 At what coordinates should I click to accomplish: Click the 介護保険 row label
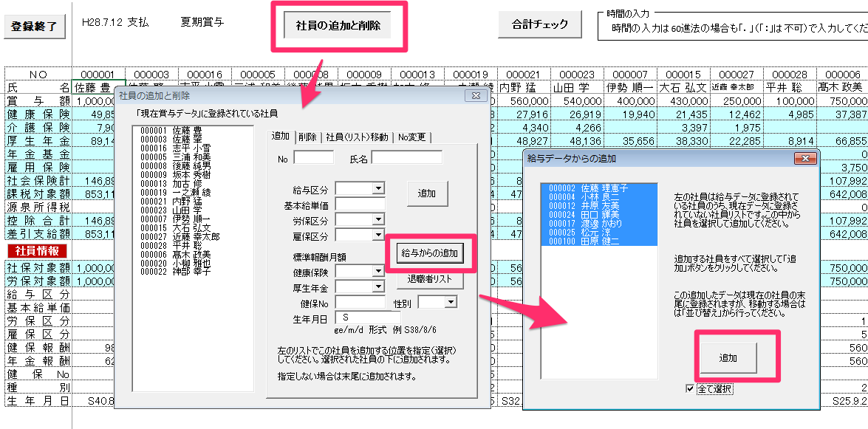click(x=38, y=127)
